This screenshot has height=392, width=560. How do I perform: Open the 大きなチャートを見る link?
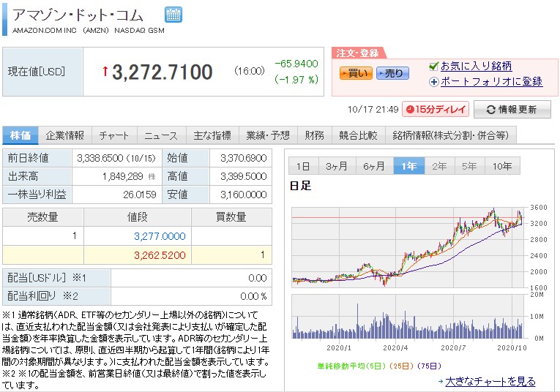coord(490,381)
